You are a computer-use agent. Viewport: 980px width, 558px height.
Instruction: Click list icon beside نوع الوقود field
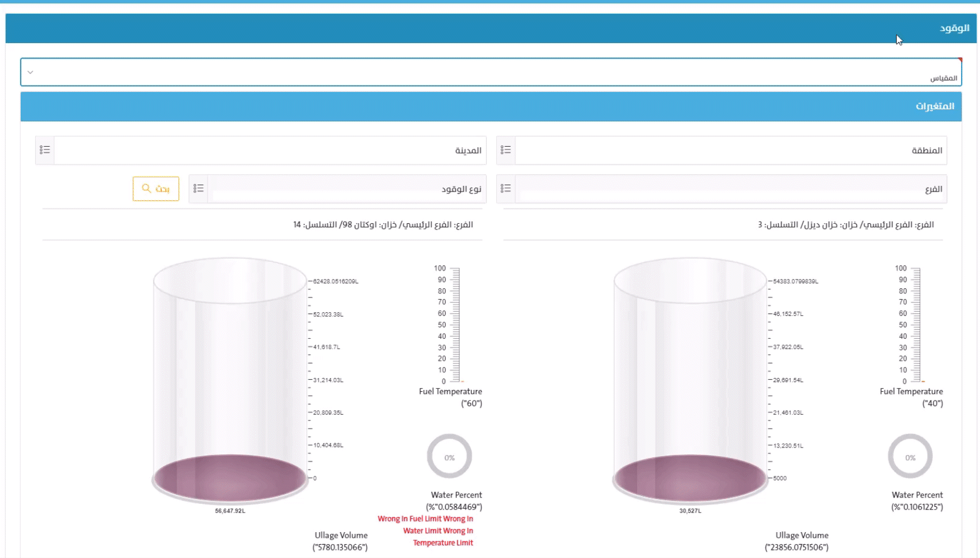coord(198,189)
